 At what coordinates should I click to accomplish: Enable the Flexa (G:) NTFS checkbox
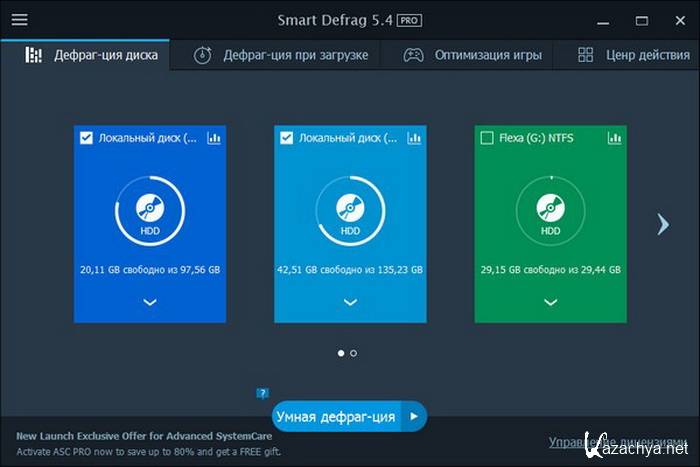coord(487,138)
